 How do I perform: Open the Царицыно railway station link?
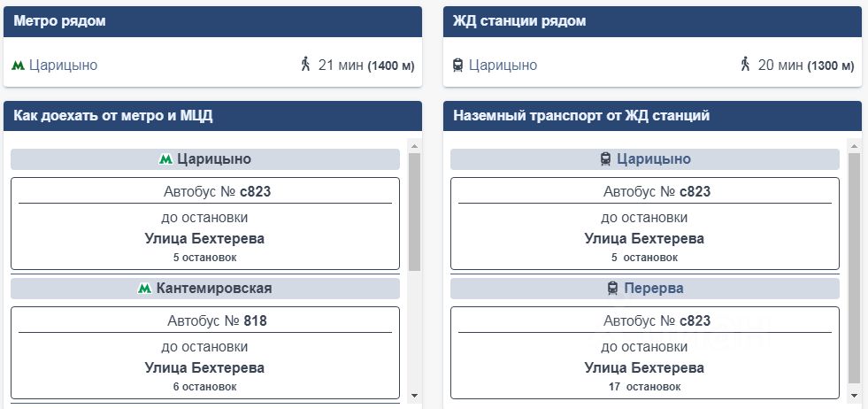[503, 66]
